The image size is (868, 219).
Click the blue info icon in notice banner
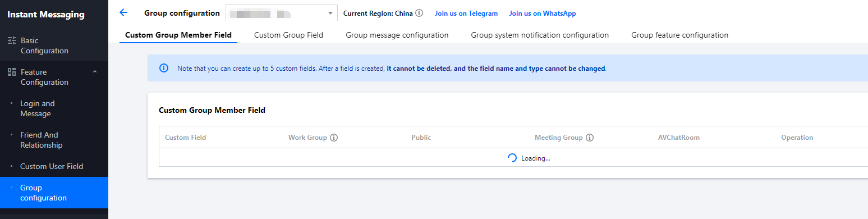tap(164, 68)
